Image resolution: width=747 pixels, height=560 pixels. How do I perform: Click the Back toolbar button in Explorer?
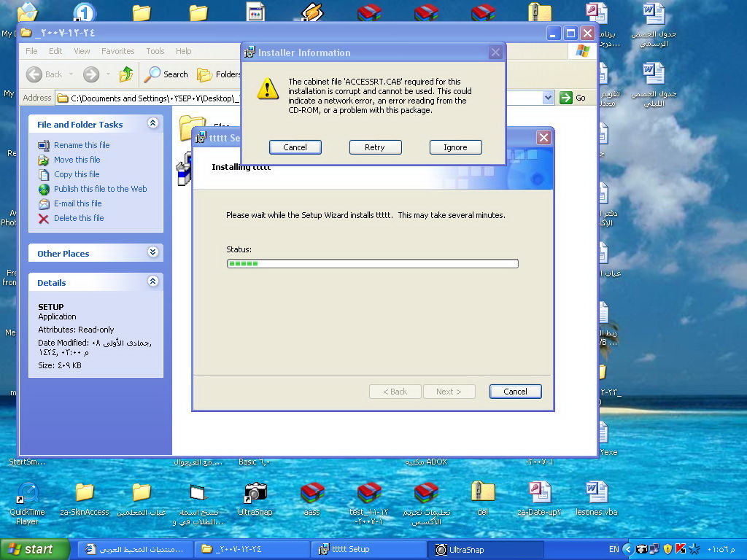(44, 74)
